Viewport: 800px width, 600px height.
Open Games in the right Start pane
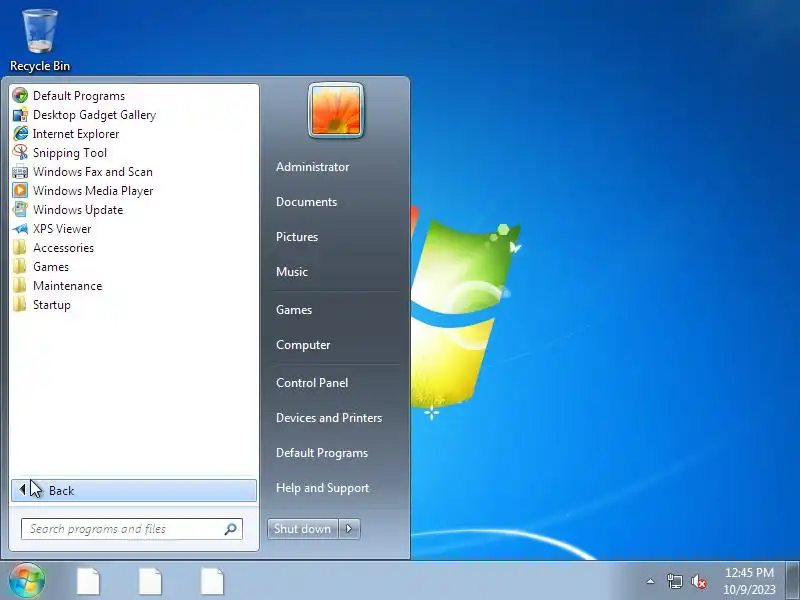293,310
